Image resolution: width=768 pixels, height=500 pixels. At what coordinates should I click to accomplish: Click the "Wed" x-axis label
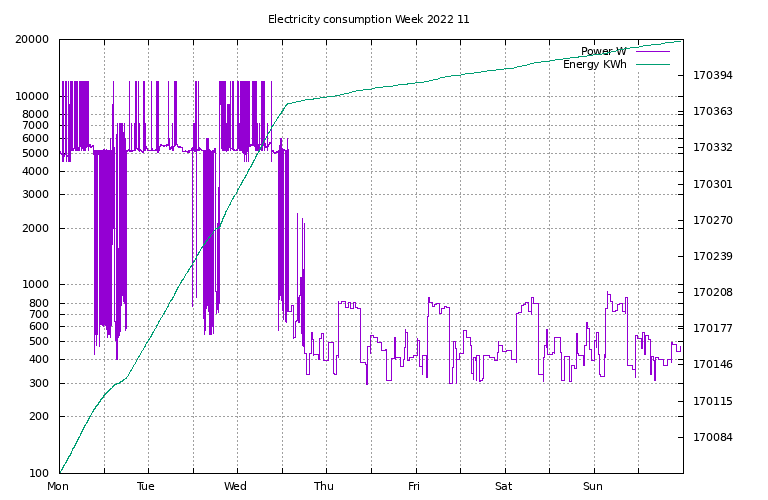(235, 486)
